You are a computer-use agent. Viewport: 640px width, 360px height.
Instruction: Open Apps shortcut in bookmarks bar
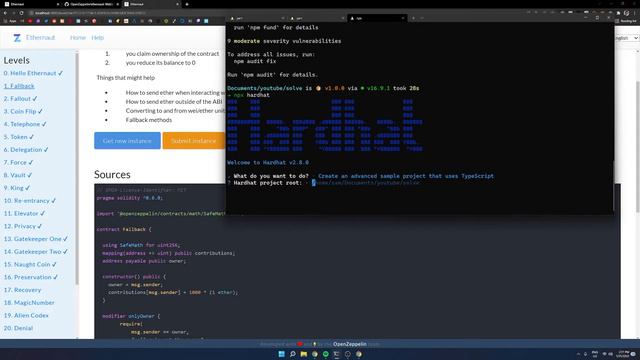tap(9, 21)
